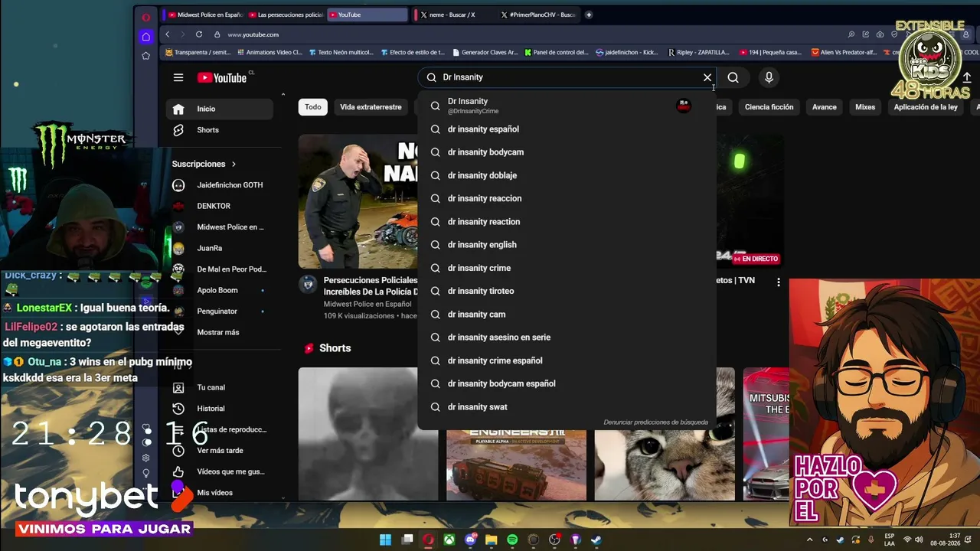Screen dimensions: 980x551
Task: Select the 'Todo' filter chip
Action: point(313,107)
